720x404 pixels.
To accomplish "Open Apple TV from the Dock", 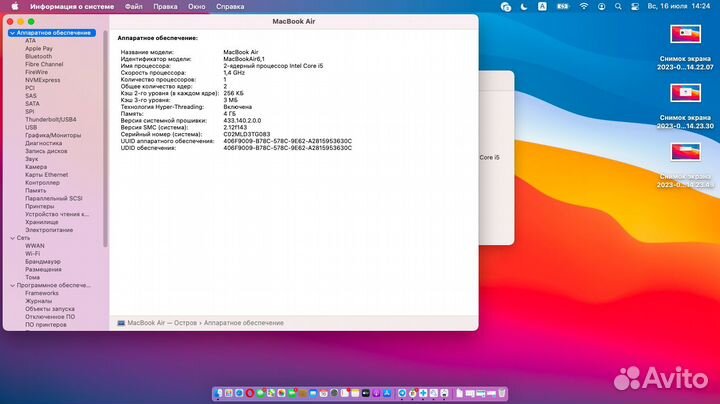I will pos(366,393).
